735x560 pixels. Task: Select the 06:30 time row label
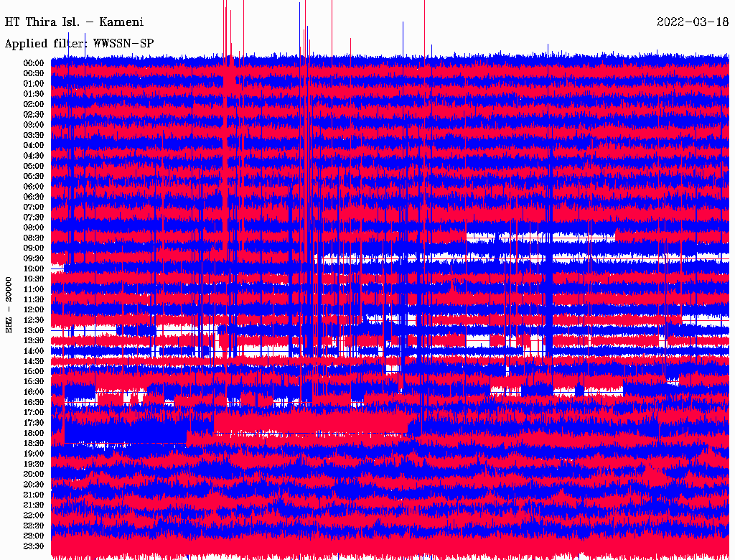pyautogui.click(x=34, y=197)
